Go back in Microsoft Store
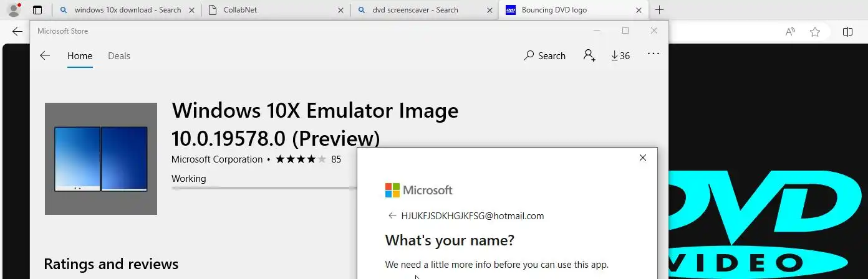The width and height of the screenshot is (868, 279). click(45, 55)
